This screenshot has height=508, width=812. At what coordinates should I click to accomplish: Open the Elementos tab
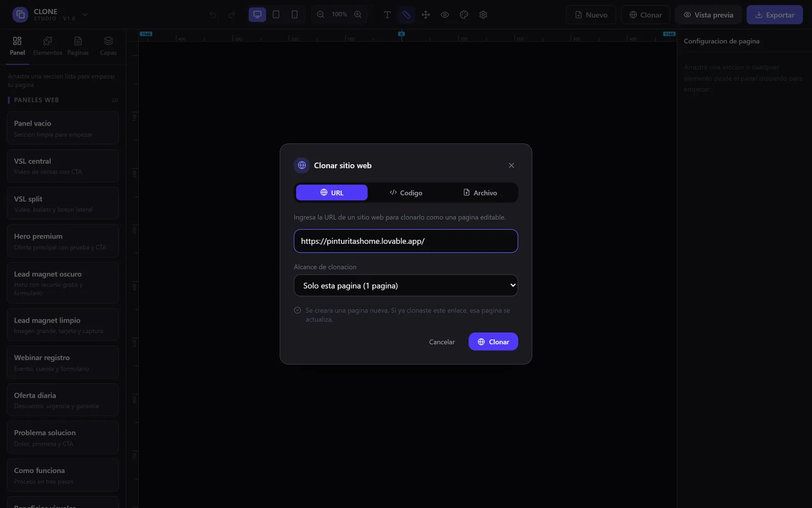point(48,46)
